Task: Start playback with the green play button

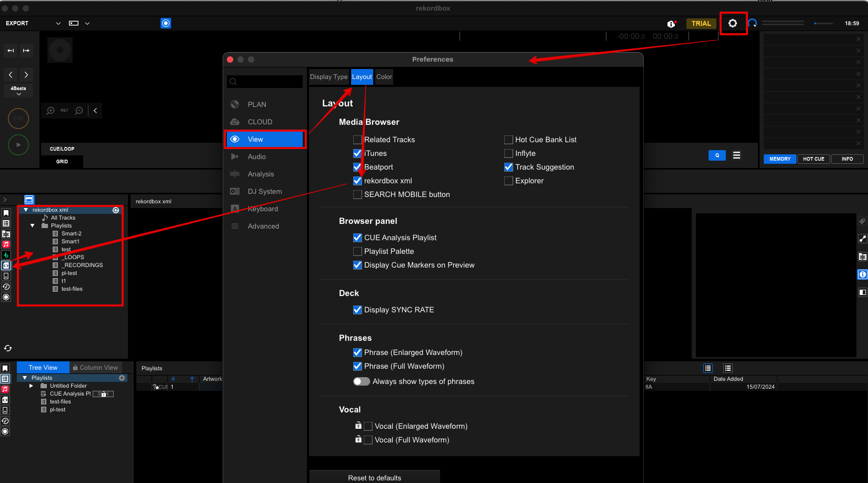Action: tap(18, 145)
